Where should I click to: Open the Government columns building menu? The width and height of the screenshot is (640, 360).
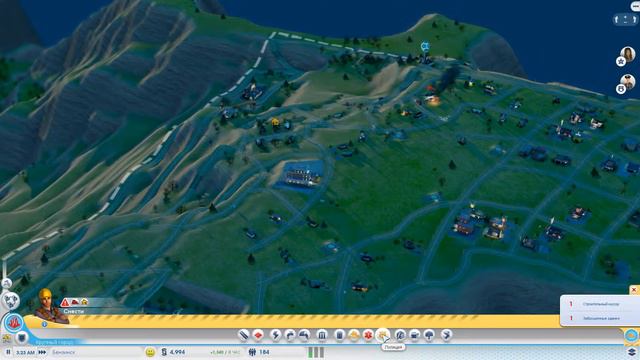[x=322, y=336]
